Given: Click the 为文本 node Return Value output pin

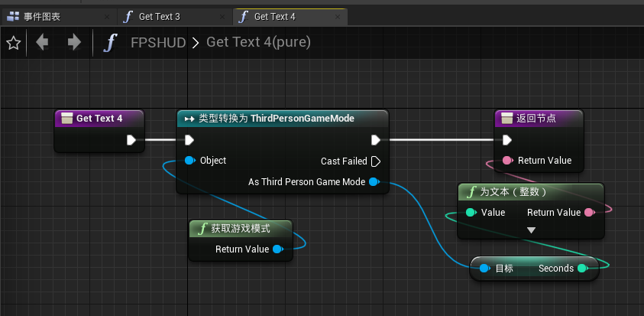Looking at the screenshot, I should (589, 213).
